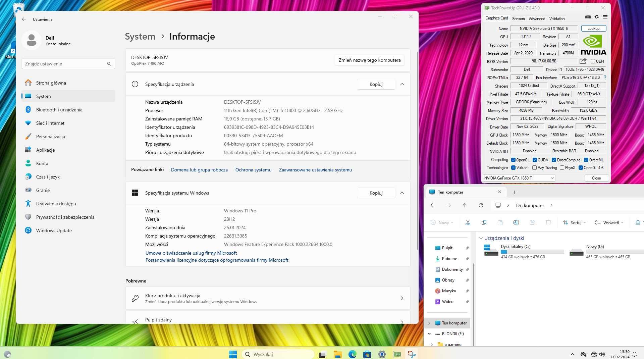Open a new File Explorer tab with plus

pyautogui.click(x=514, y=192)
